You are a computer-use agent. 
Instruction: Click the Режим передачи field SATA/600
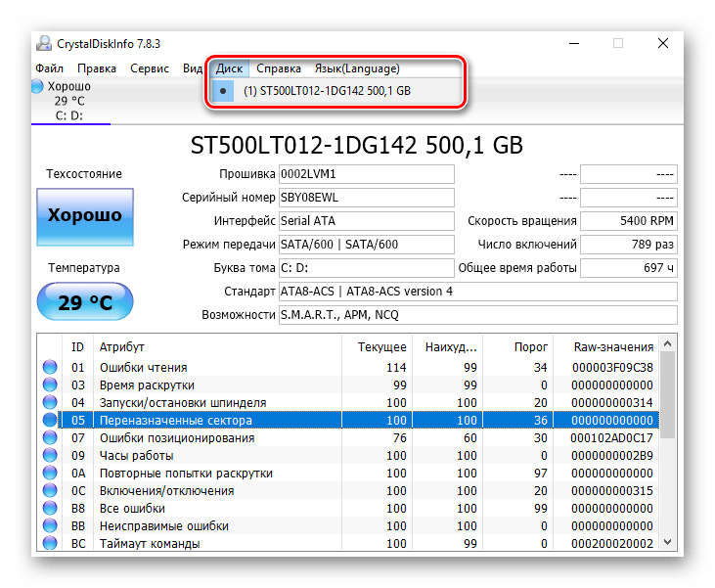click(367, 245)
